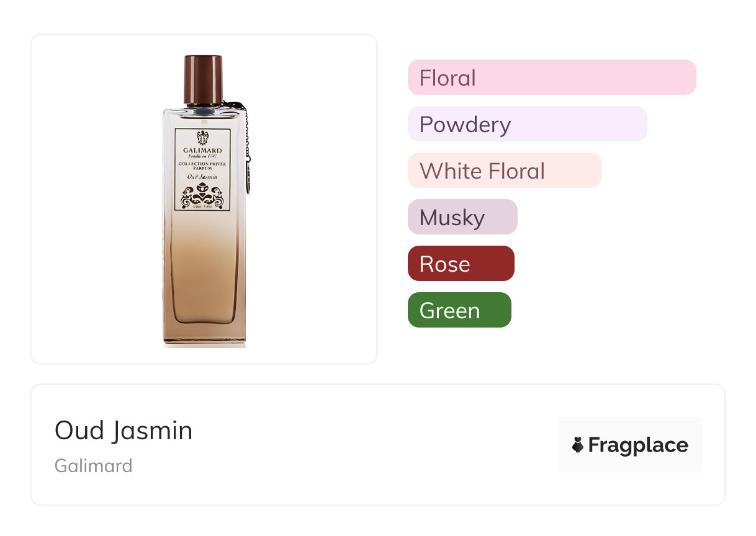Click the Galimard crest on the bottle label

202,138
